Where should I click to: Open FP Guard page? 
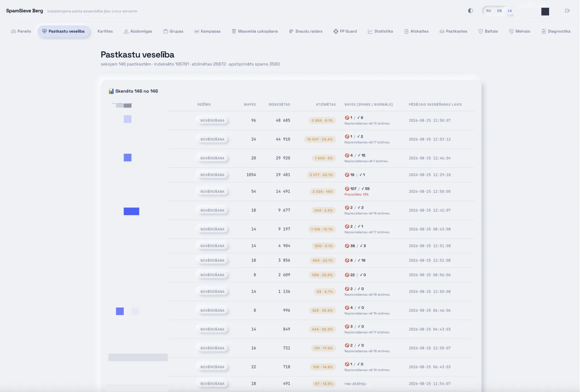(345, 32)
